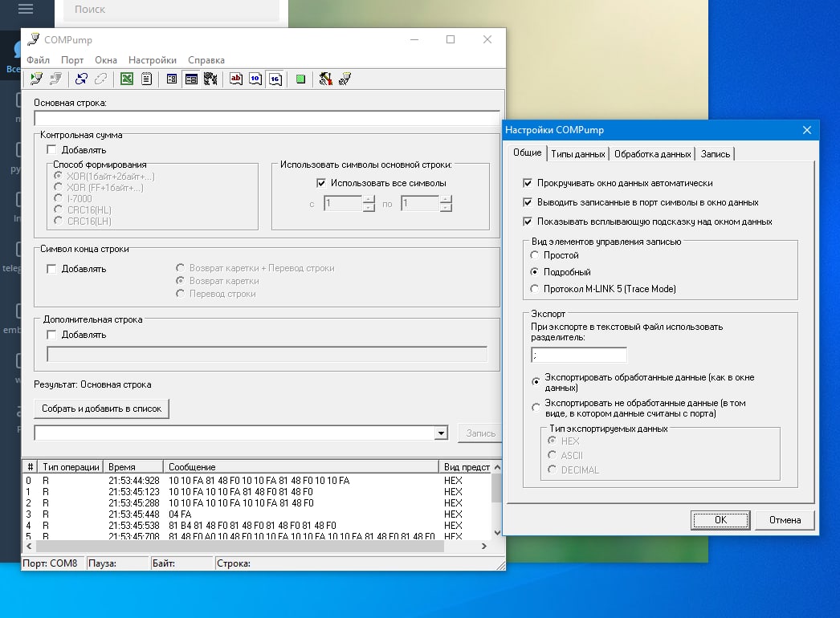
Task: Select the decimal '10' display mode icon
Action: 255,79
